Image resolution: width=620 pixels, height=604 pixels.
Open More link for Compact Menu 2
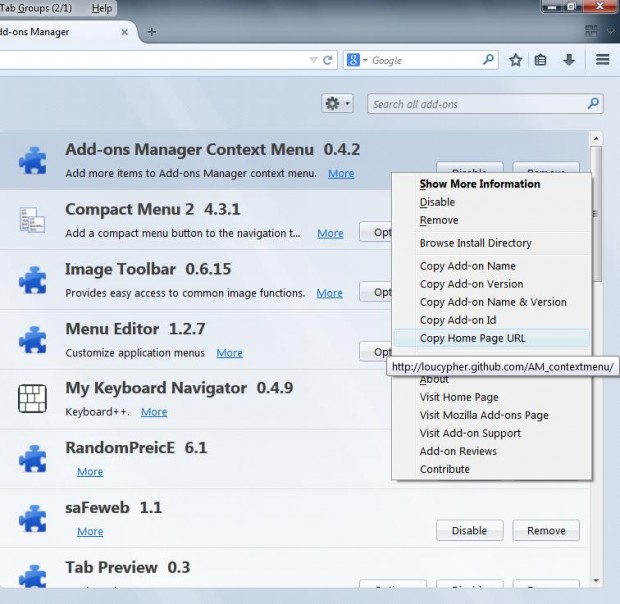(x=331, y=233)
